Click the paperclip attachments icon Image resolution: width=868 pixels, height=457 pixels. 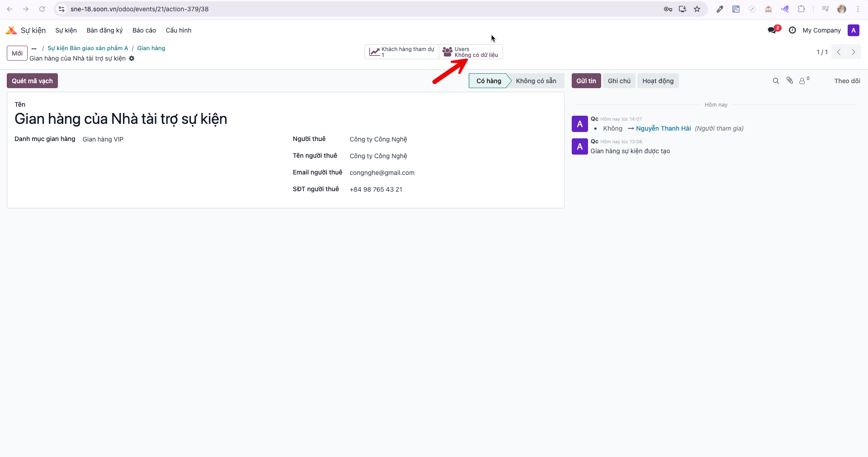(790, 80)
